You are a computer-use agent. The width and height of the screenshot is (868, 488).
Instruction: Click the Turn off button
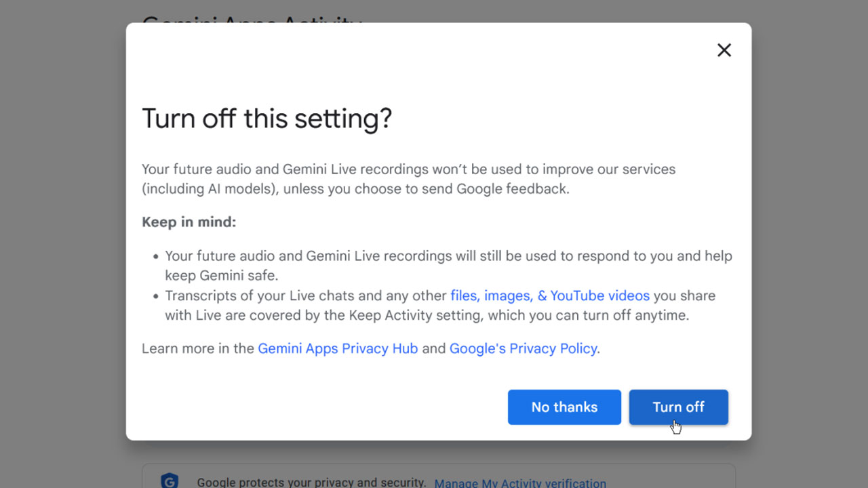[679, 407]
